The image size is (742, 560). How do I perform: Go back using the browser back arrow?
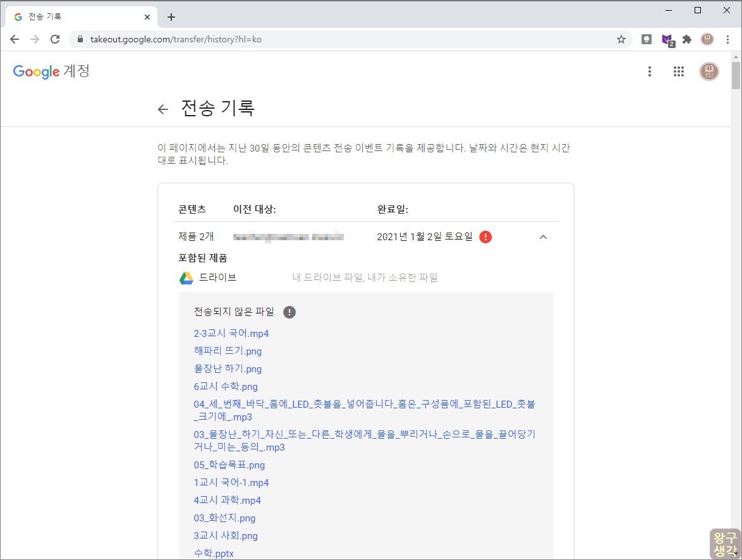15,39
